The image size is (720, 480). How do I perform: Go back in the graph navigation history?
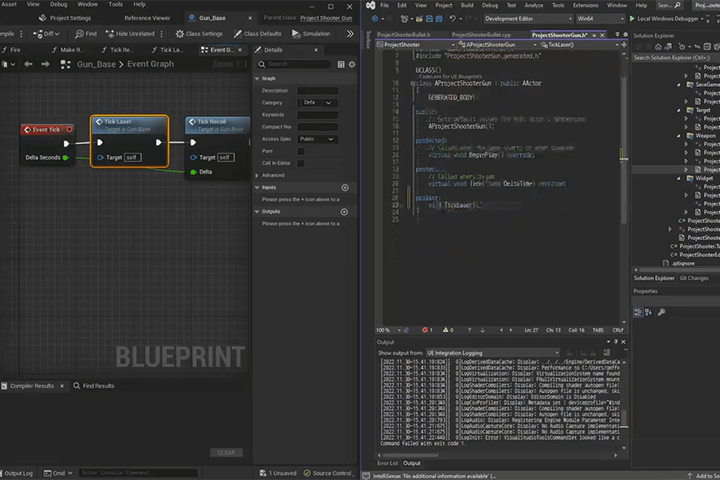click(x=28, y=64)
